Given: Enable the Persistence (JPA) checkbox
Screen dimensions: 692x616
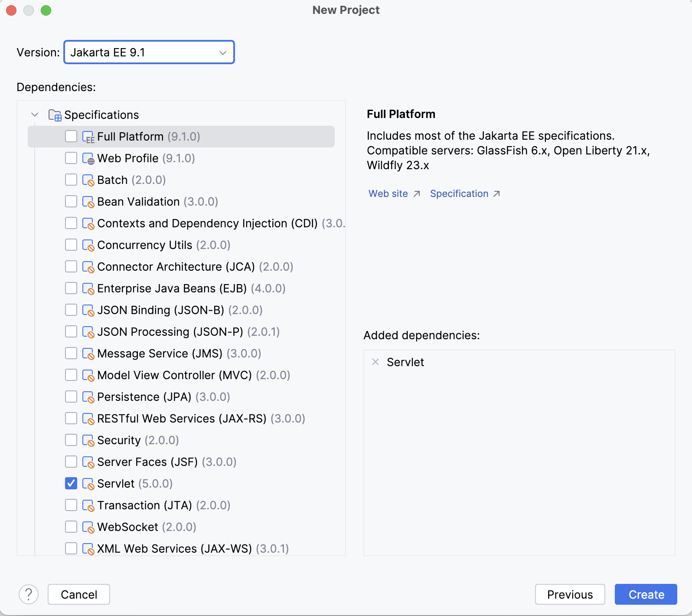Looking at the screenshot, I should pyautogui.click(x=71, y=397).
